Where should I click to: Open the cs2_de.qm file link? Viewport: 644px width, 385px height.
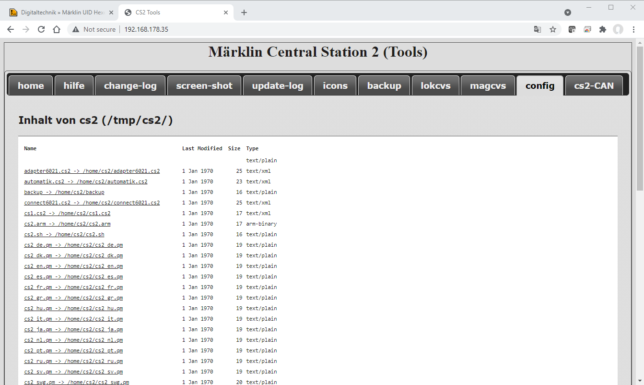tap(73, 245)
